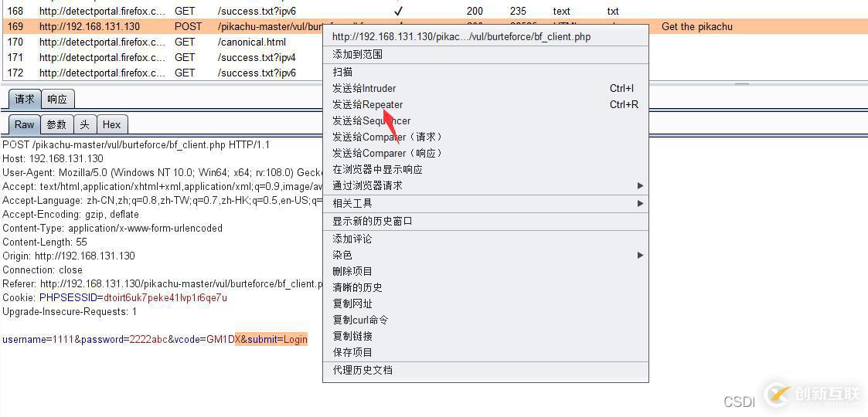868x417 pixels.
Task: Send the request to Repeater
Action: click(485, 104)
